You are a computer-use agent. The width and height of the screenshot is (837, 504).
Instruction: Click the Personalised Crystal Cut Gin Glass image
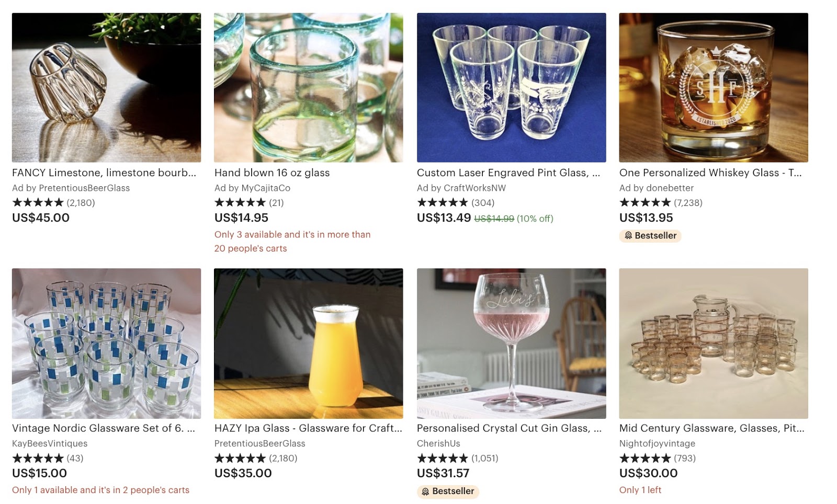point(511,343)
